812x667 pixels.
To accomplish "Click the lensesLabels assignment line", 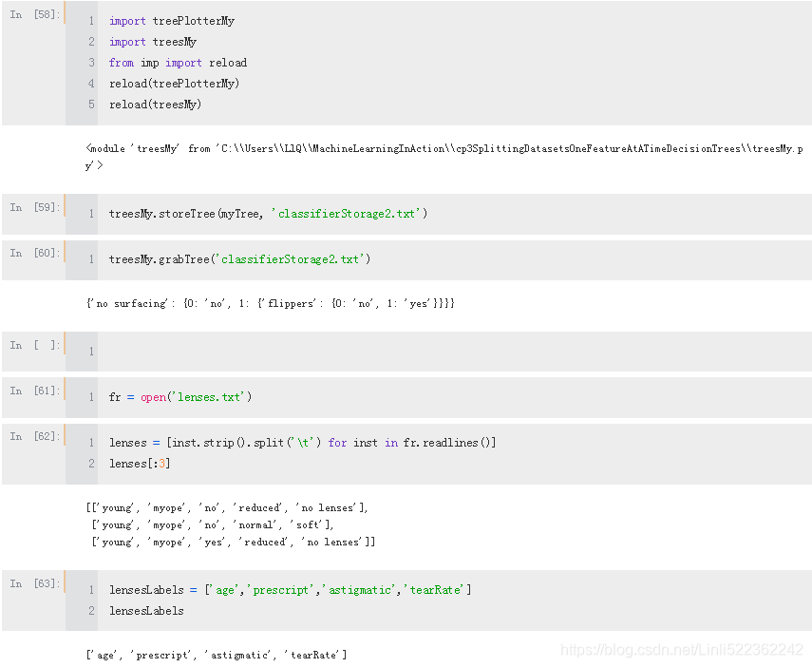I will [x=290, y=590].
